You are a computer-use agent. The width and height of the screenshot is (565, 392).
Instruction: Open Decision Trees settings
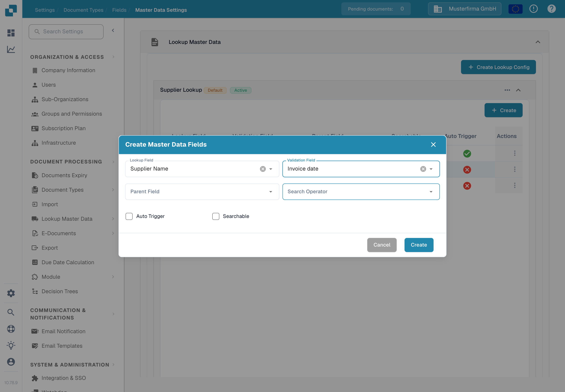59,291
